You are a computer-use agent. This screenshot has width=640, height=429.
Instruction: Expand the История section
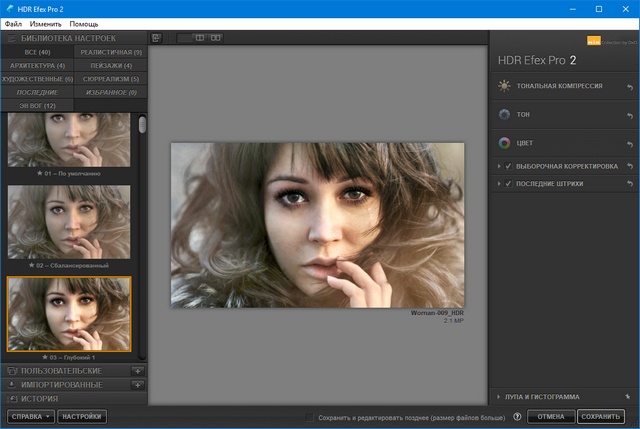39,398
